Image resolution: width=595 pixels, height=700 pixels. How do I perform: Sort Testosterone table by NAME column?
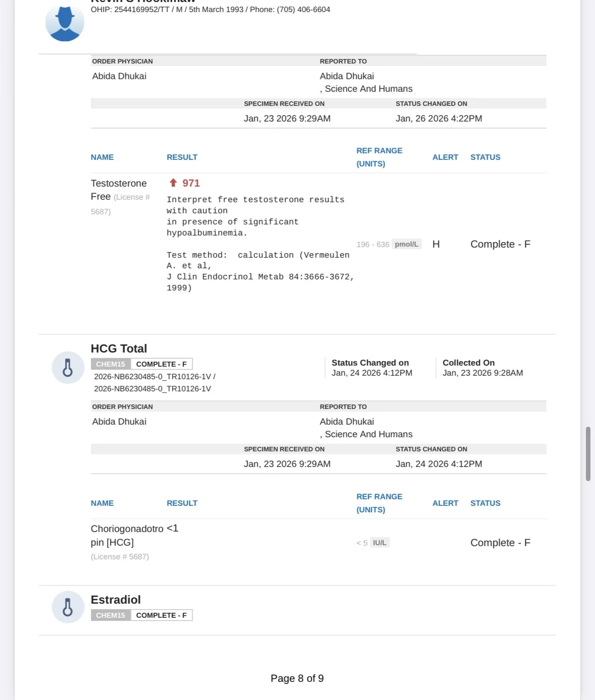pyautogui.click(x=102, y=157)
